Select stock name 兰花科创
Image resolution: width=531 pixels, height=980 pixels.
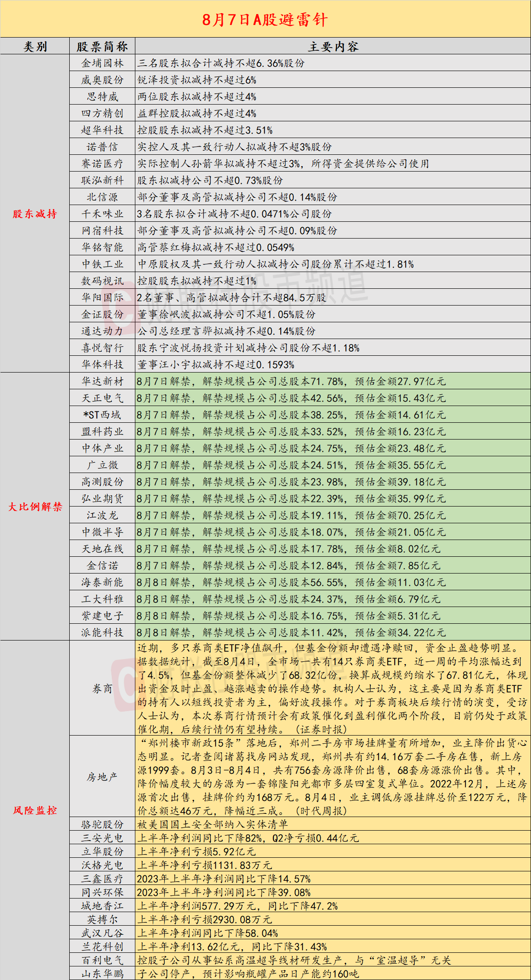coord(102,947)
